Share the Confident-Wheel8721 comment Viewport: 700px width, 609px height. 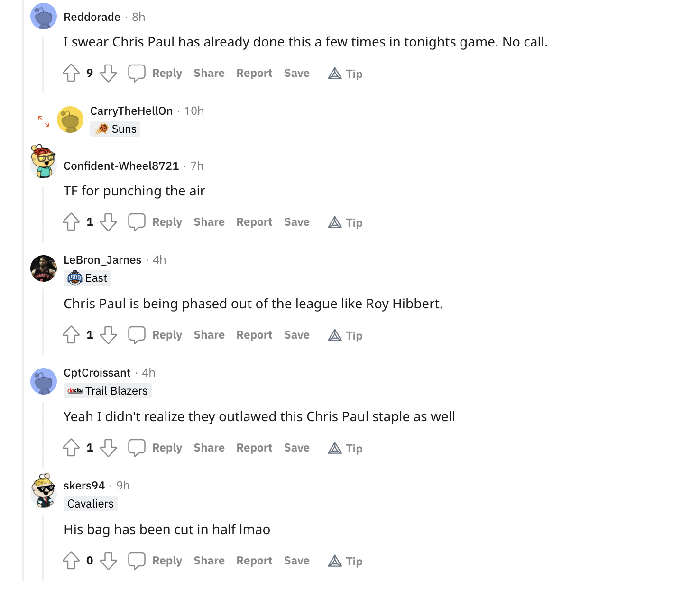coord(209,222)
